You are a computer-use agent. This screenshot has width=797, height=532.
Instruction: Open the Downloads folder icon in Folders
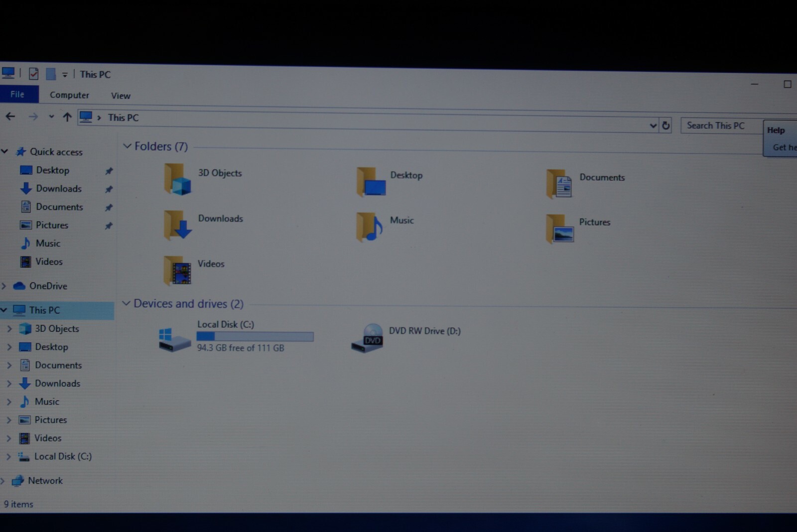(x=177, y=225)
